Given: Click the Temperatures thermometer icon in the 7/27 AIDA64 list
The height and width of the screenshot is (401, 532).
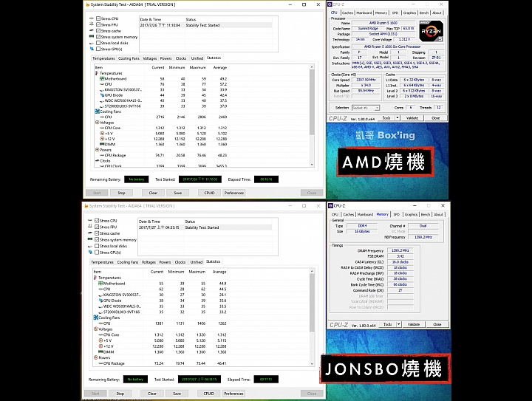Looking at the screenshot, I should (x=95, y=277).
